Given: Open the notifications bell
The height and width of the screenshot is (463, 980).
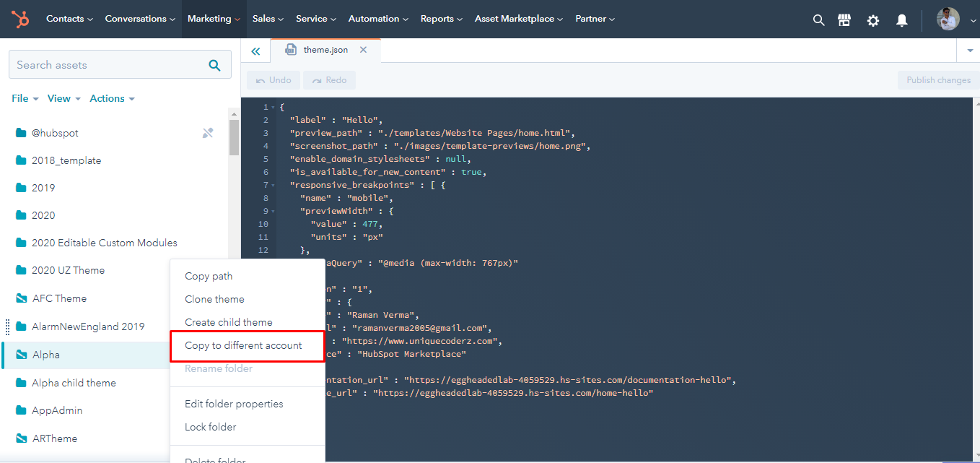Looking at the screenshot, I should [x=901, y=20].
